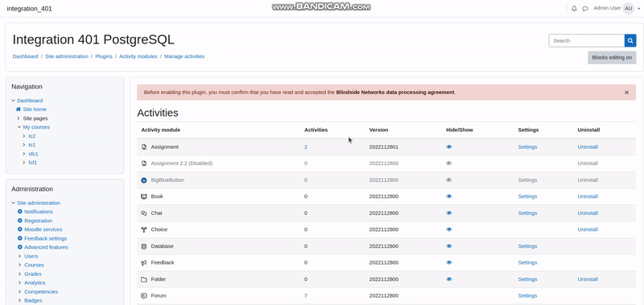This screenshot has width=644, height=305.
Task: Uninstall the Folder module
Action: coord(588,279)
